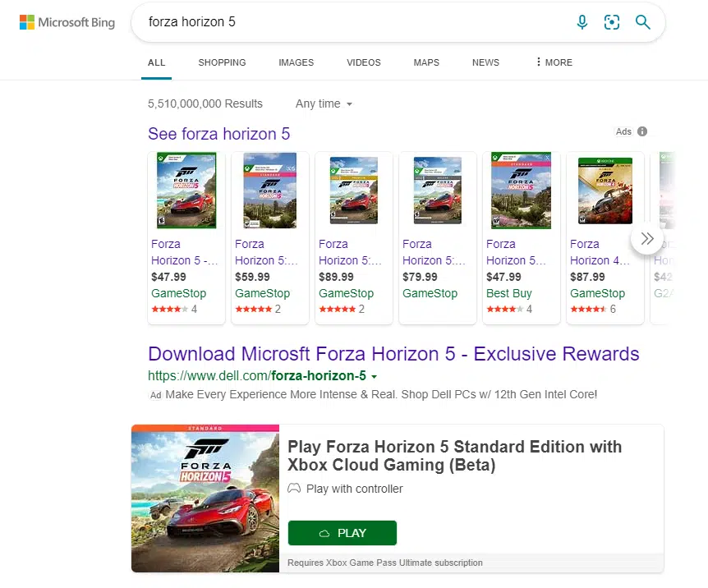Open Download Microsft Forza Horizon 5 link

point(393,354)
